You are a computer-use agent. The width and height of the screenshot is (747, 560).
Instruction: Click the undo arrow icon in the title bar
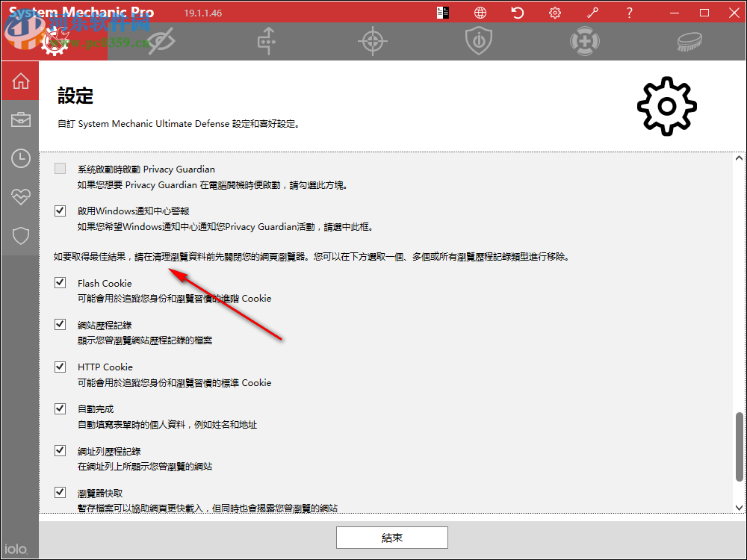click(517, 12)
